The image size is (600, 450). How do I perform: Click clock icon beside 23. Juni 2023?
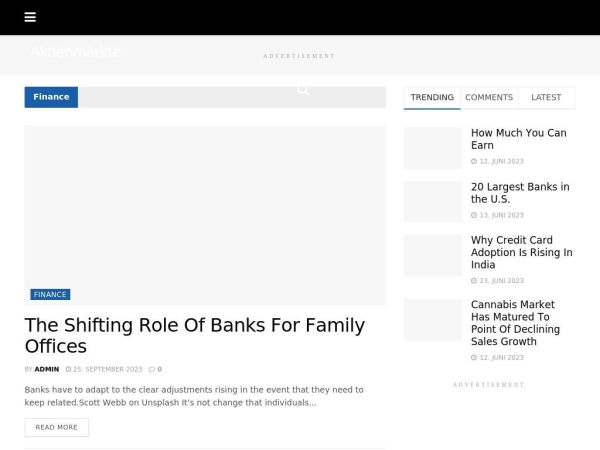(x=474, y=281)
